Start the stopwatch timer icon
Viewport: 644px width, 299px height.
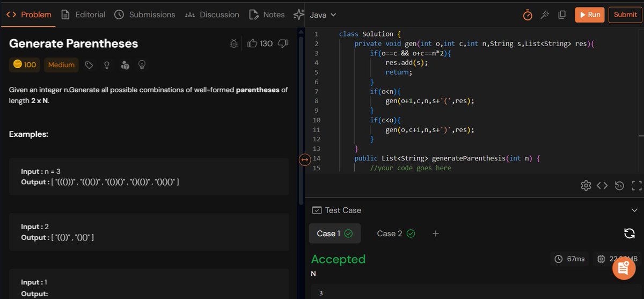(528, 15)
